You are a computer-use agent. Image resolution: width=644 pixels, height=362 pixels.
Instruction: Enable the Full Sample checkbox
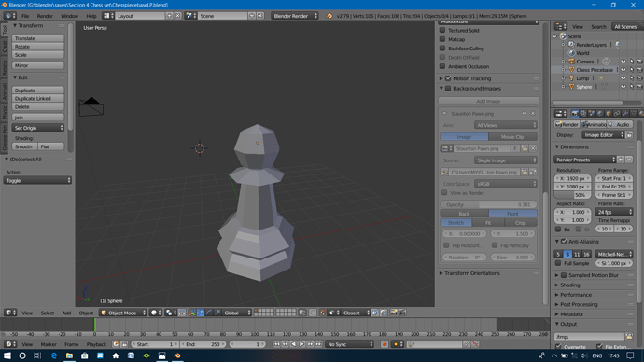(x=558, y=263)
